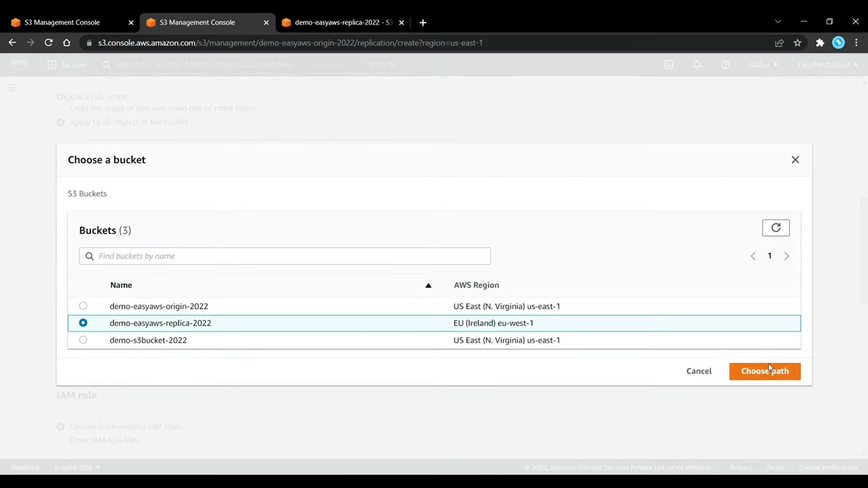This screenshot has width=868, height=488.
Task: Open the Feedback link
Action: pos(25,467)
